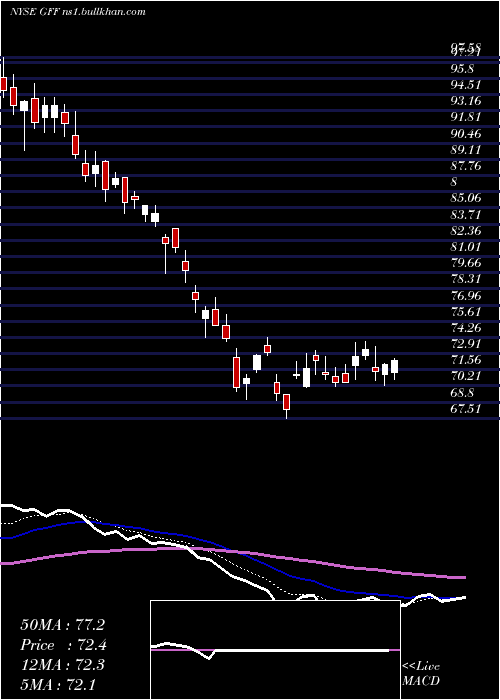
Task: Click the 83.71 price axis label
Action: pyautogui.click(x=466, y=214)
